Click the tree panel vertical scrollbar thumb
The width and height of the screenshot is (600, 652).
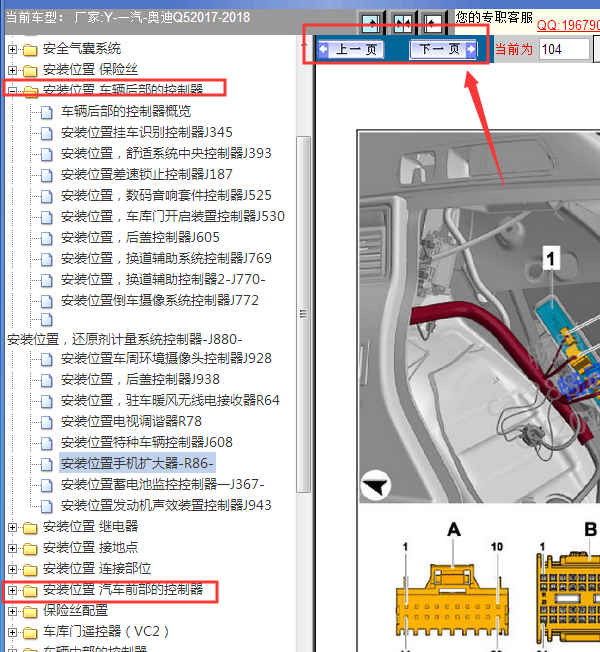(x=304, y=314)
